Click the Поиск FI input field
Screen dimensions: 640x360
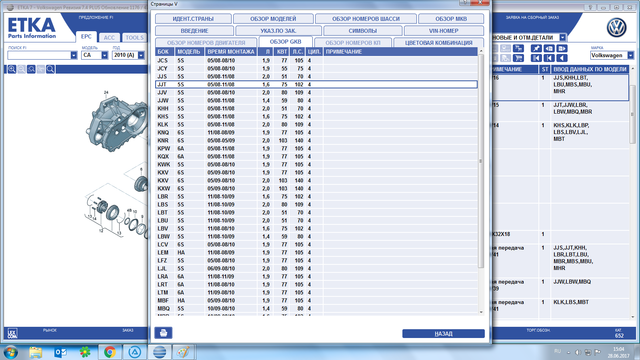[x=39, y=55]
